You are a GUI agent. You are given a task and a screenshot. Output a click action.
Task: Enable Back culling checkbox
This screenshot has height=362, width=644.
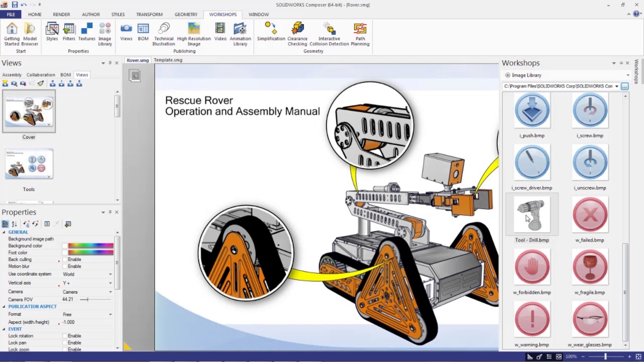click(x=64, y=259)
